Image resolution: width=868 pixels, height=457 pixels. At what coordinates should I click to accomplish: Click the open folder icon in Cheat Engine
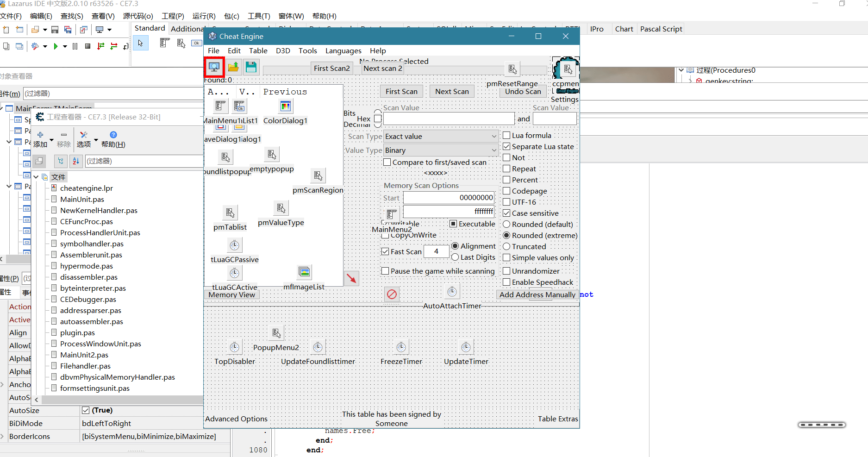coord(233,67)
